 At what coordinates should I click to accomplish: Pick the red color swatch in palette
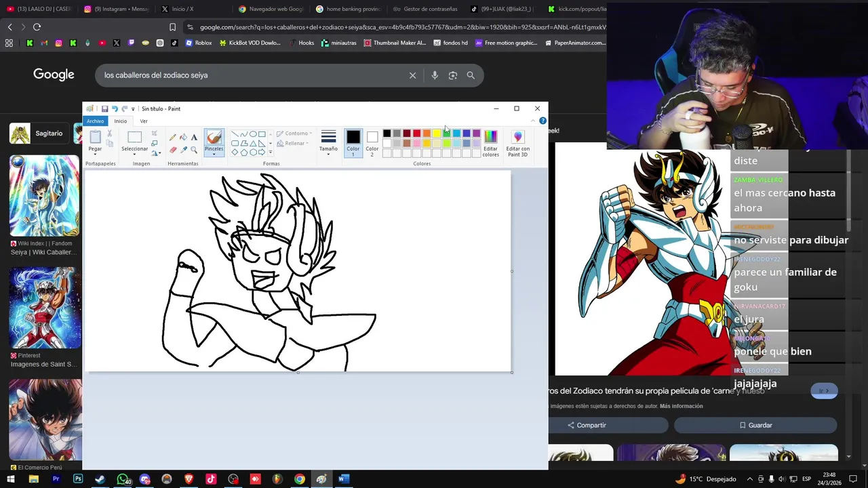(416, 134)
